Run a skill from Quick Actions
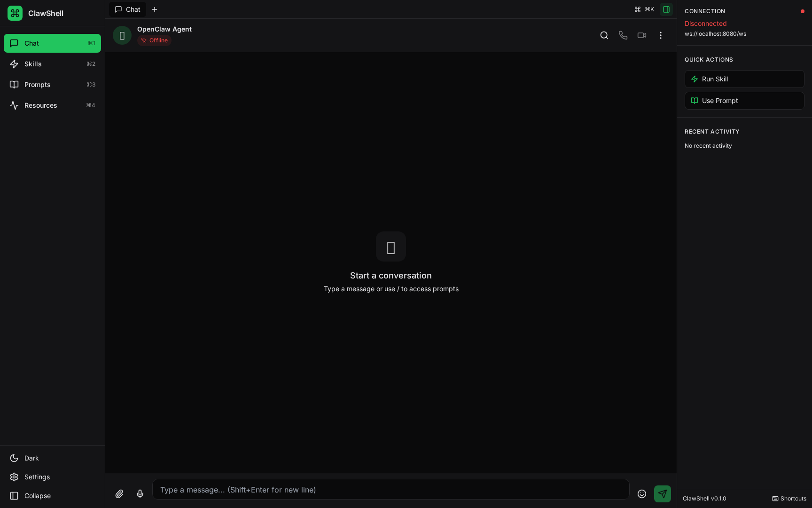The height and width of the screenshot is (508, 812). coord(744,79)
